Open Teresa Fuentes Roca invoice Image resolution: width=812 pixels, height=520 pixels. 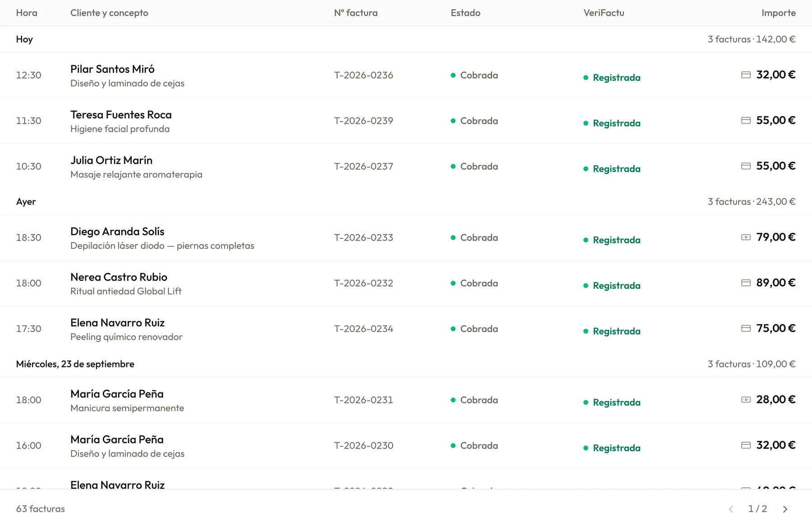tap(406, 121)
